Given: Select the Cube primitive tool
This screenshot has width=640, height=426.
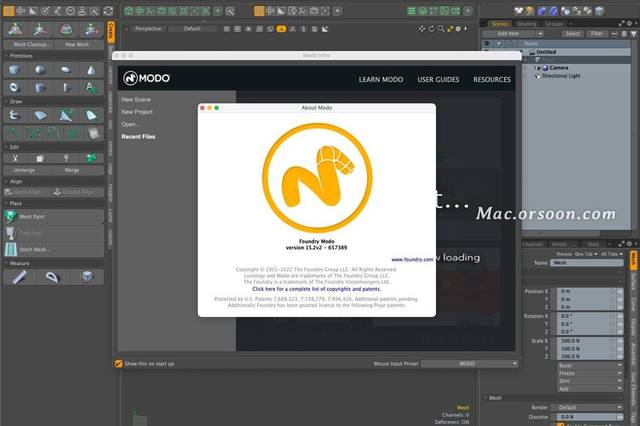Looking at the screenshot, I should (14, 70).
